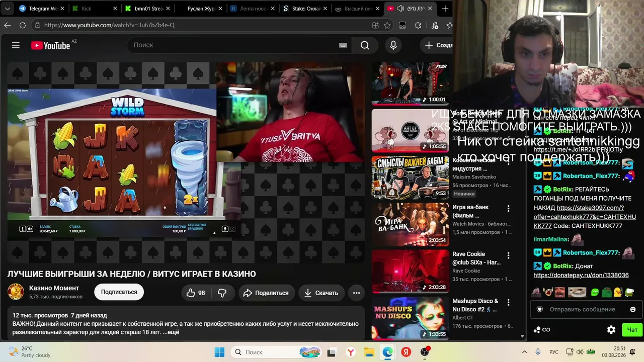Click the chat message input Отправить сообщение
Viewport: 644px width, 362px height.
(582, 309)
